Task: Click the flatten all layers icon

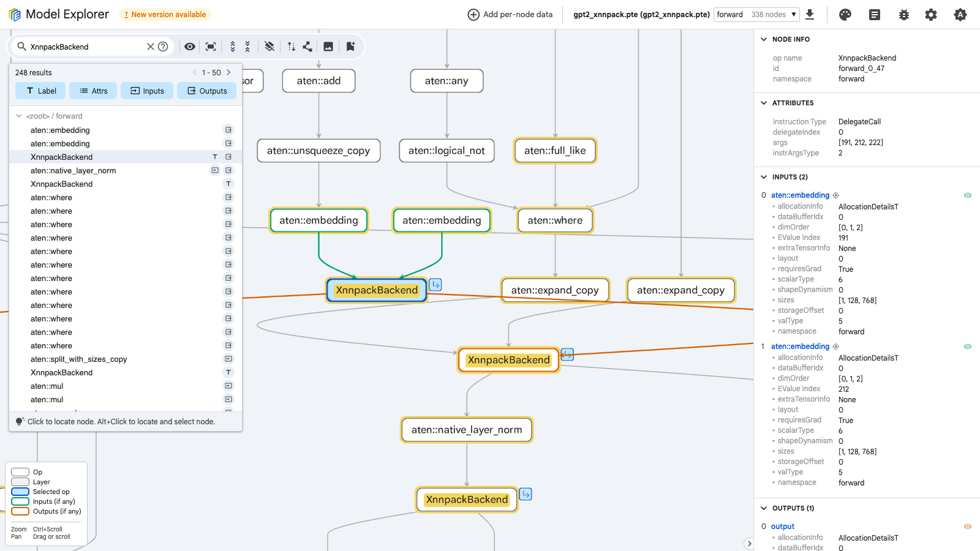Action: tap(269, 47)
